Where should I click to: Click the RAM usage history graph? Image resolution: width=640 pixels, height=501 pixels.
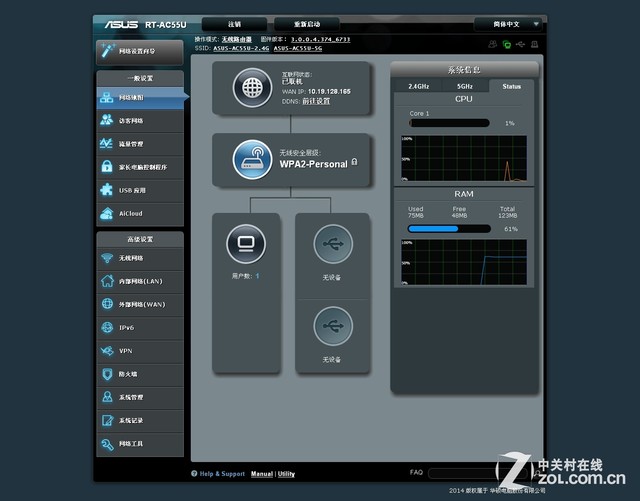pyautogui.click(x=464, y=262)
